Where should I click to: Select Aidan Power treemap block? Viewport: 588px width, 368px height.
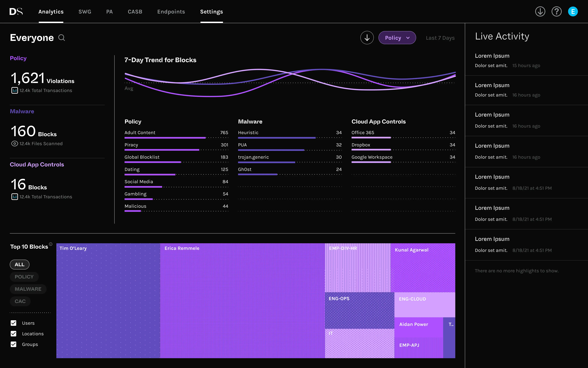click(419, 327)
